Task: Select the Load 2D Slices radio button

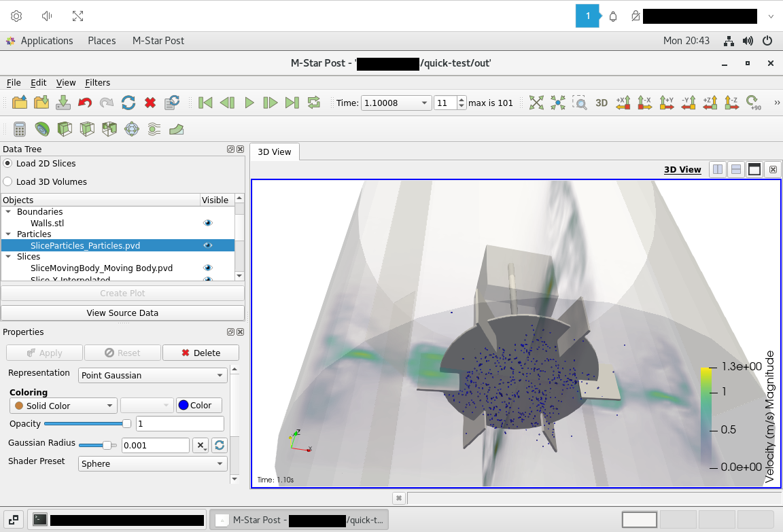Action: 7,163
